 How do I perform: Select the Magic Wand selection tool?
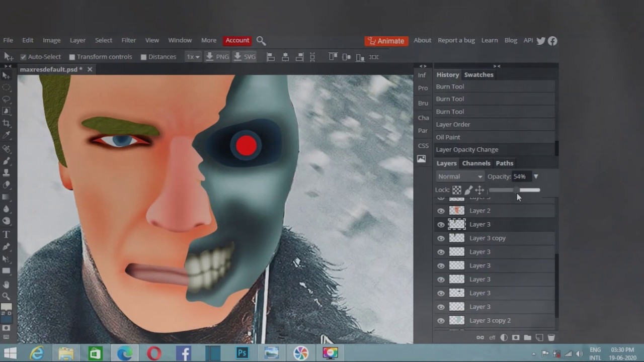coord(7,111)
